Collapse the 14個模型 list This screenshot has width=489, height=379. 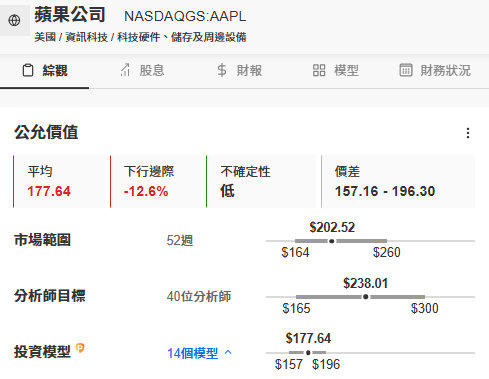[x=199, y=353]
